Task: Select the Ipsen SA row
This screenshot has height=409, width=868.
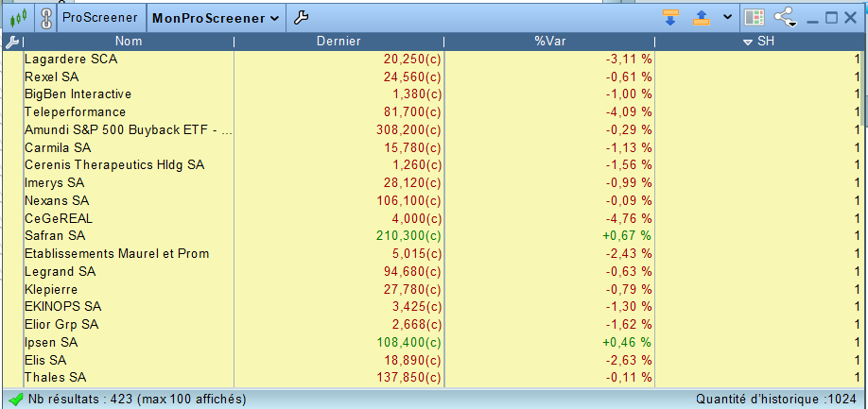Action: point(432,342)
